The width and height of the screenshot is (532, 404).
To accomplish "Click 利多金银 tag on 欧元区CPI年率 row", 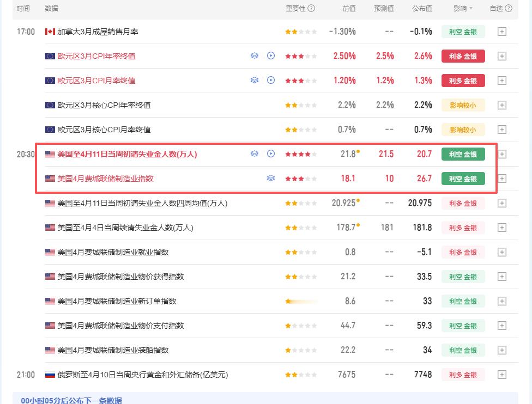I will coord(463,56).
